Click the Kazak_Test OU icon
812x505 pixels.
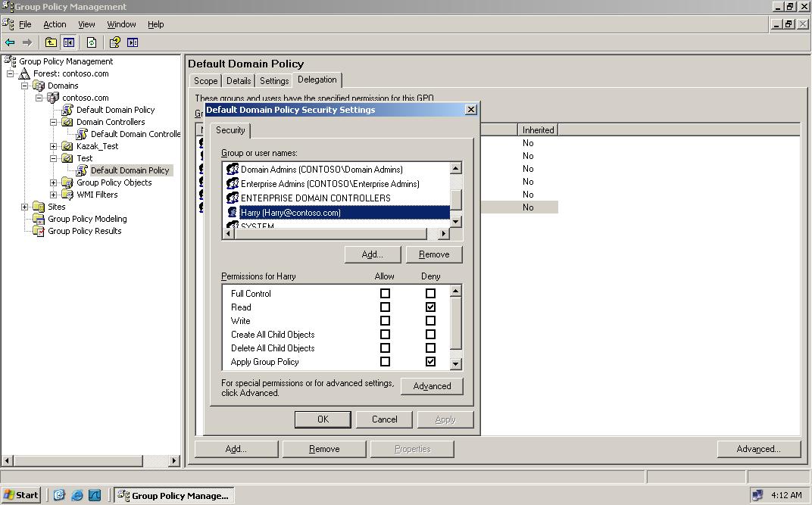pyautogui.click(x=67, y=146)
